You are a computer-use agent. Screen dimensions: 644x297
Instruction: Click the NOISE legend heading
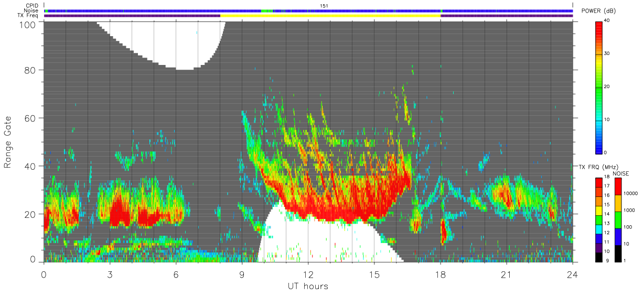tap(620, 173)
